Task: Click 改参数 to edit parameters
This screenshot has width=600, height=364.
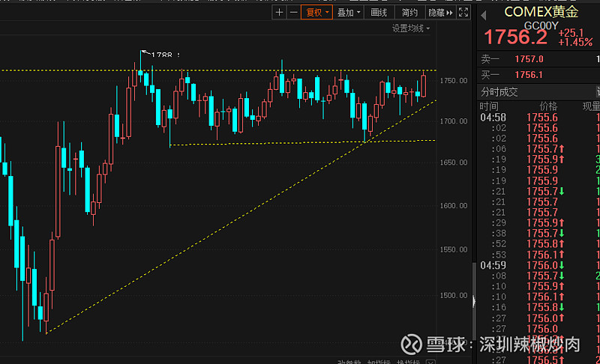Action: click(x=349, y=362)
